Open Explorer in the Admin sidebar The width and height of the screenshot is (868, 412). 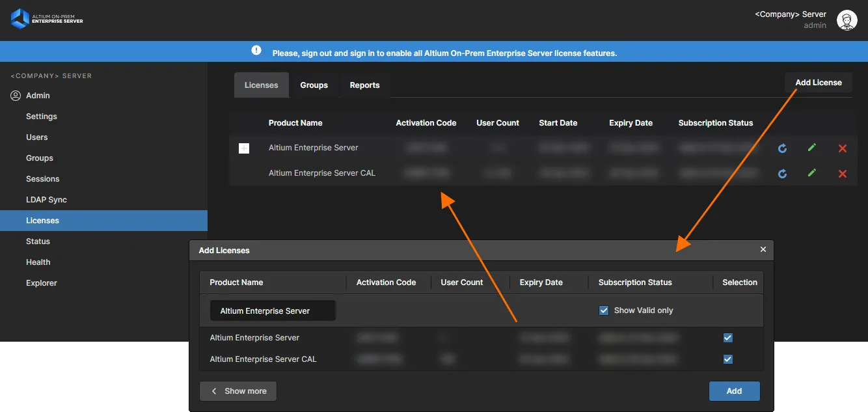point(42,283)
